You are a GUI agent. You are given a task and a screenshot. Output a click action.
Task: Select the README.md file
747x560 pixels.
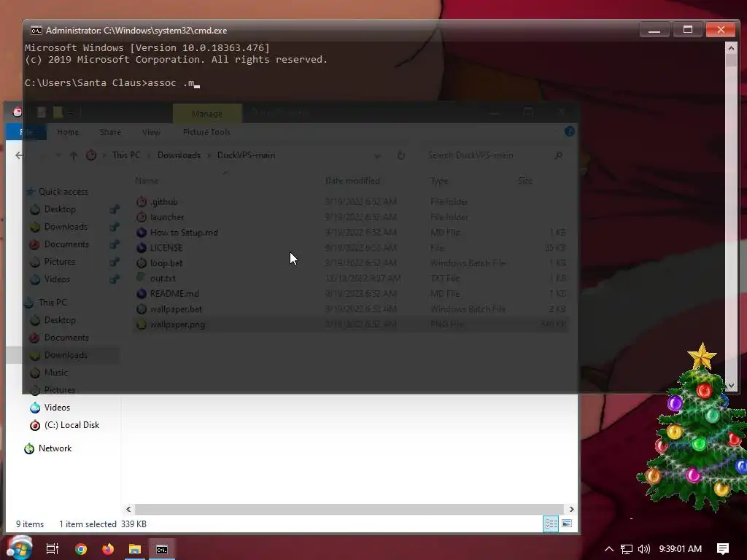[174, 293]
